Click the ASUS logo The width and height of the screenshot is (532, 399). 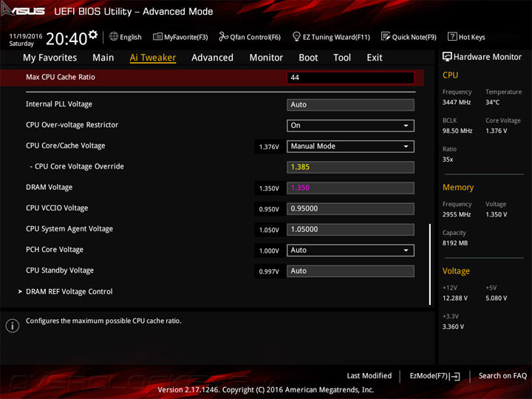[23, 10]
